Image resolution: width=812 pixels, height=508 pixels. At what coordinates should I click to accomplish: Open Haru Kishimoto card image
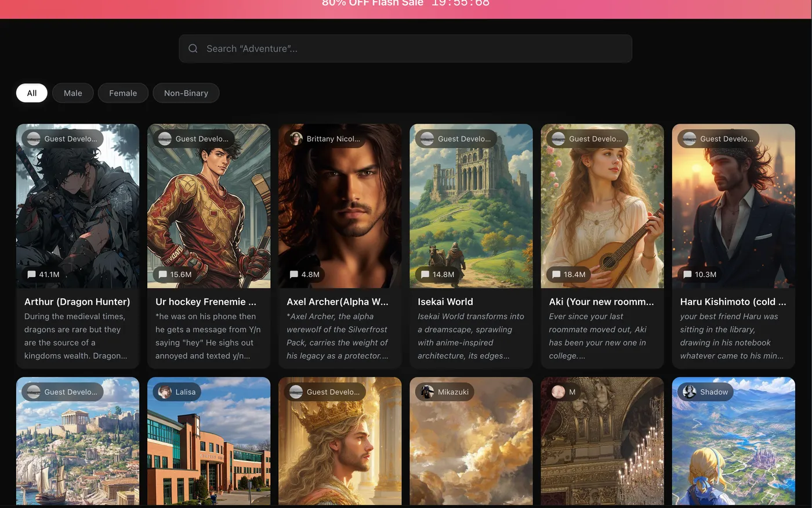click(x=733, y=206)
